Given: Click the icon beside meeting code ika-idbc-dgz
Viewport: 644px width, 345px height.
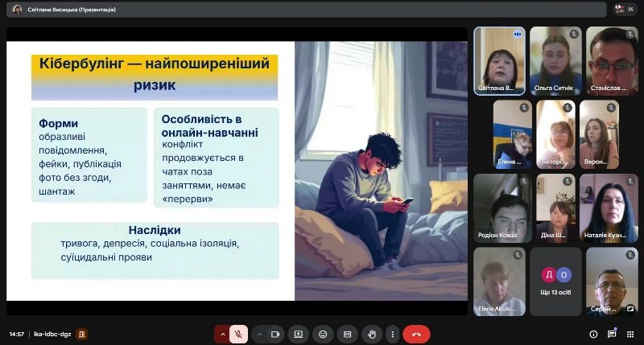Looking at the screenshot, I should point(81,334).
